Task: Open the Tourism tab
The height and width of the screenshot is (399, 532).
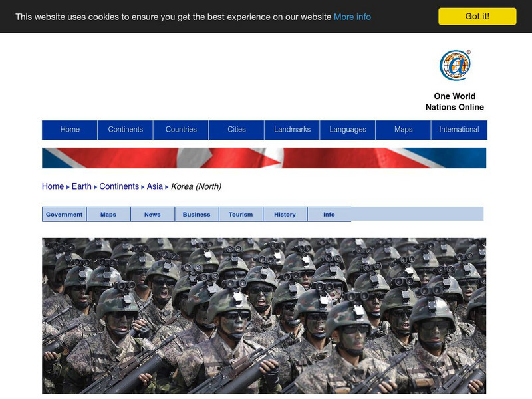Action: (x=242, y=215)
